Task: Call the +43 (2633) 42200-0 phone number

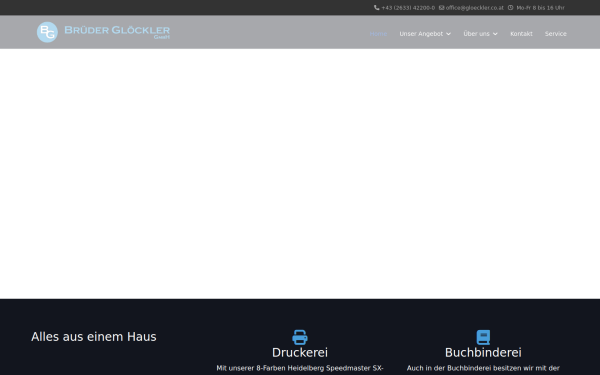Action: click(408, 8)
